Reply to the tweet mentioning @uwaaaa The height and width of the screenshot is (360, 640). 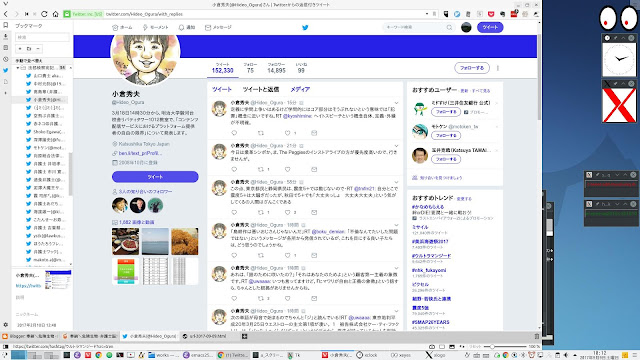click(234, 298)
